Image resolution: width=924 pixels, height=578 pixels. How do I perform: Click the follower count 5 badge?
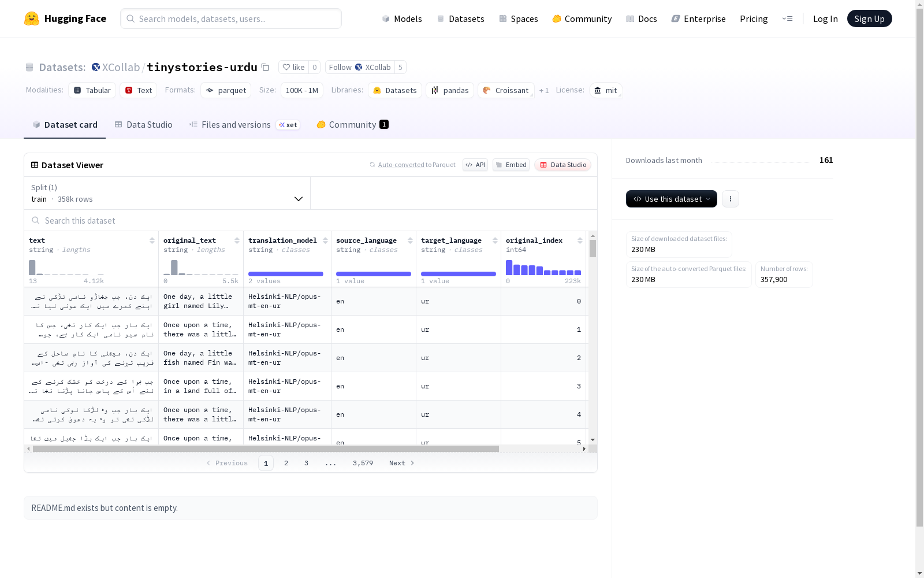click(x=400, y=67)
